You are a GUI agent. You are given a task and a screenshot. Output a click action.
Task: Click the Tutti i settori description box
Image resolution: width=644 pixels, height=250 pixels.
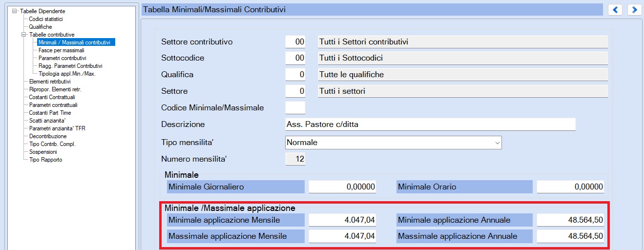462,91
